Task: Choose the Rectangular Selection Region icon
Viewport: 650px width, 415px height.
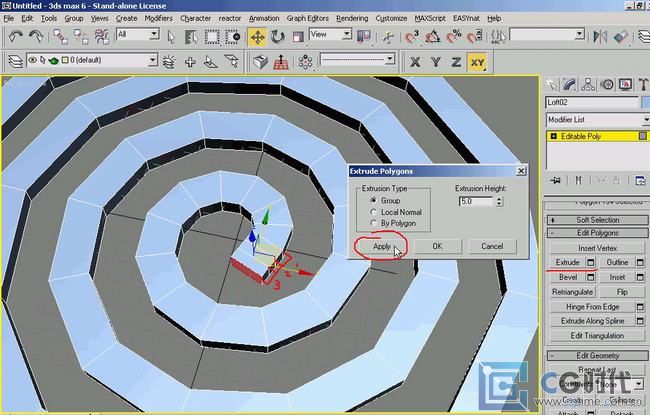Action: point(212,36)
